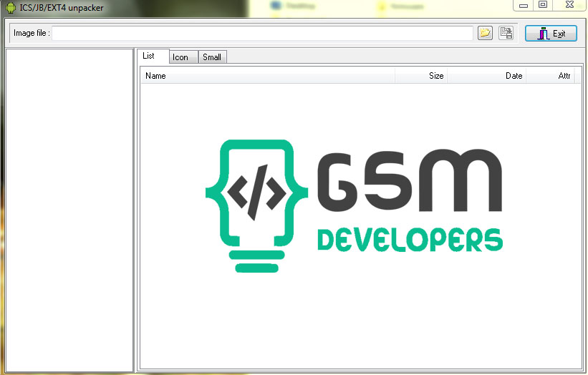Switch to the List tab
Image resolution: width=588 pixels, height=375 pixels.
coord(153,56)
